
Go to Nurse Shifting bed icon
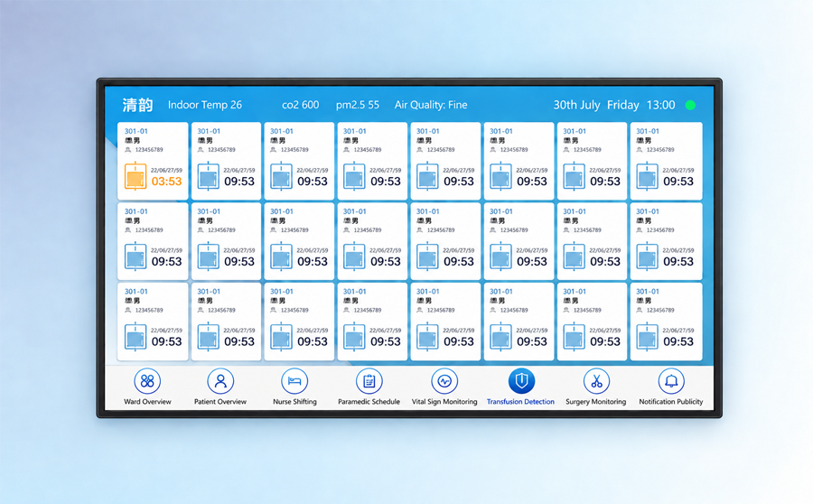pyautogui.click(x=294, y=381)
